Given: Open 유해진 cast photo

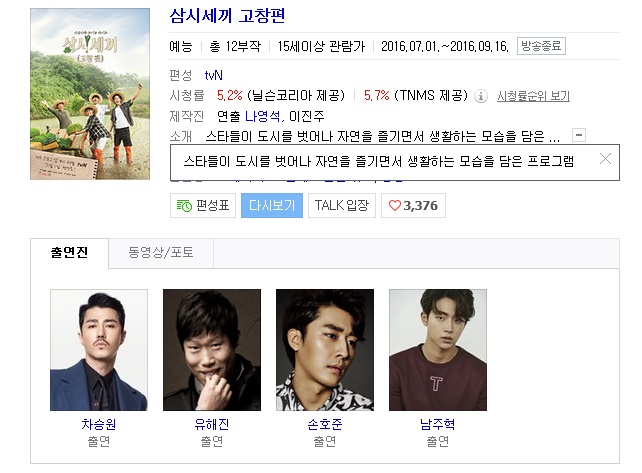Looking at the screenshot, I should point(212,350).
